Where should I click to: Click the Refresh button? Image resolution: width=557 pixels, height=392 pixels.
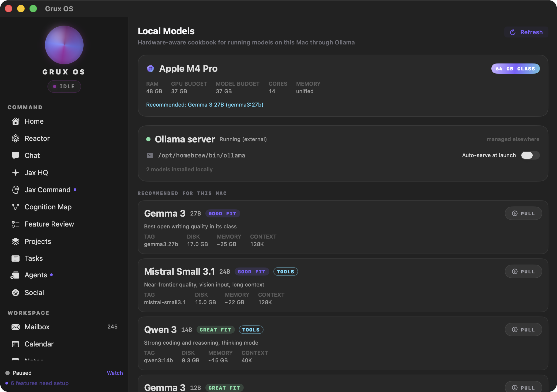point(526,32)
